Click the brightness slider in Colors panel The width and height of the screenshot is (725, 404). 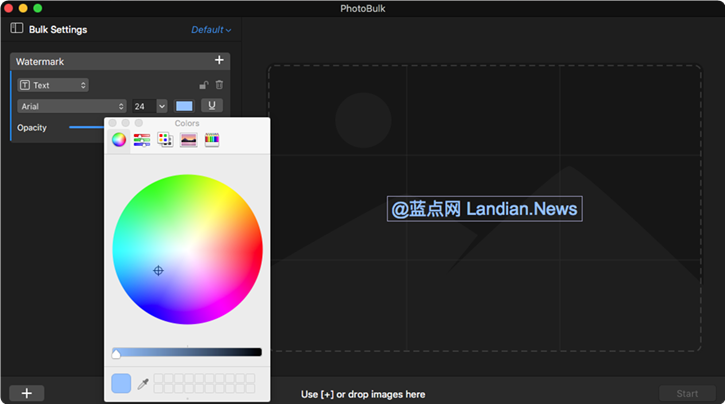tap(187, 352)
